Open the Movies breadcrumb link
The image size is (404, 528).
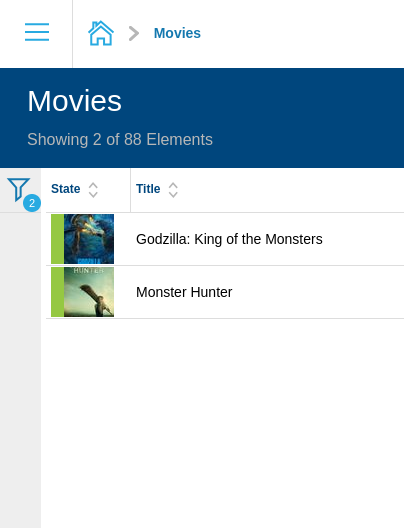point(177,33)
